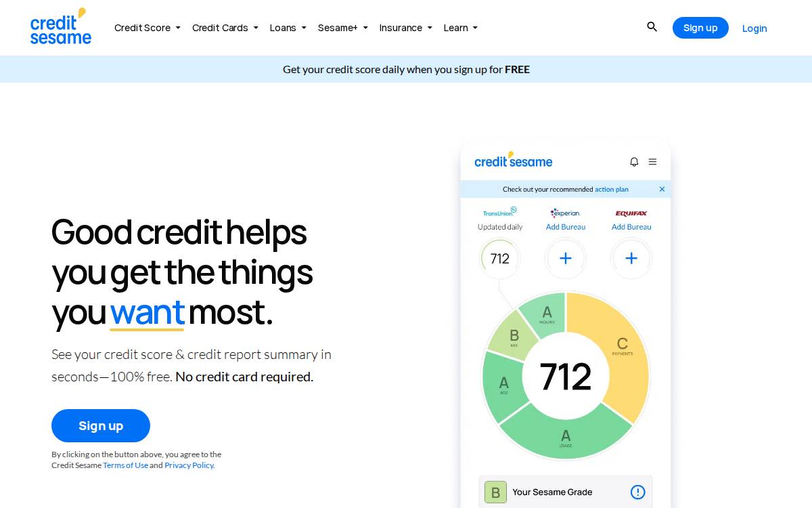The height and width of the screenshot is (508, 812).
Task: Open the hamburger menu in app mockup
Action: point(652,162)
